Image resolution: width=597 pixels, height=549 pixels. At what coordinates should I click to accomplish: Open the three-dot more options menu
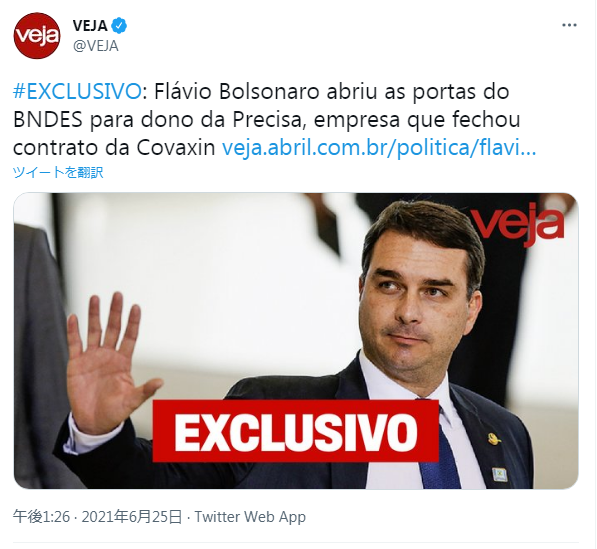569,25
